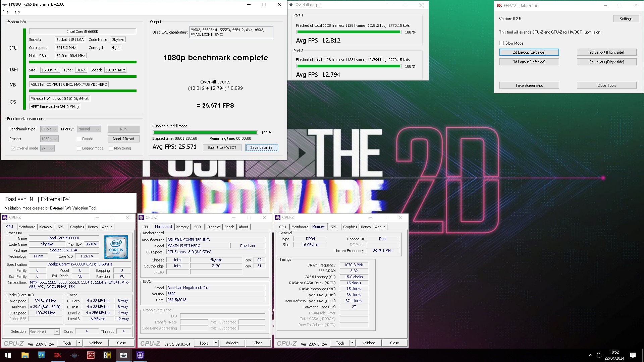Viewport: 644px width, 362px height.
Task: Click Take Screenshot in EHW tool
Action: [x=529, y=85]
